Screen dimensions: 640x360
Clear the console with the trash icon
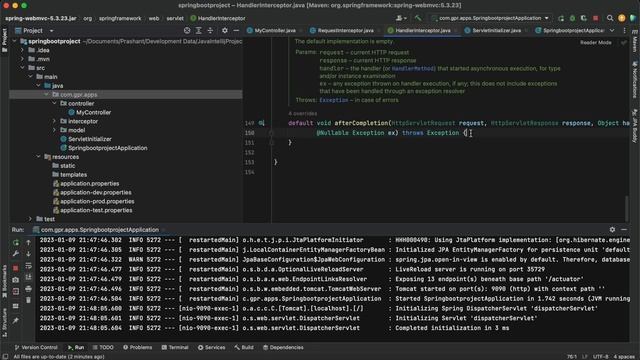coord(28,300)
